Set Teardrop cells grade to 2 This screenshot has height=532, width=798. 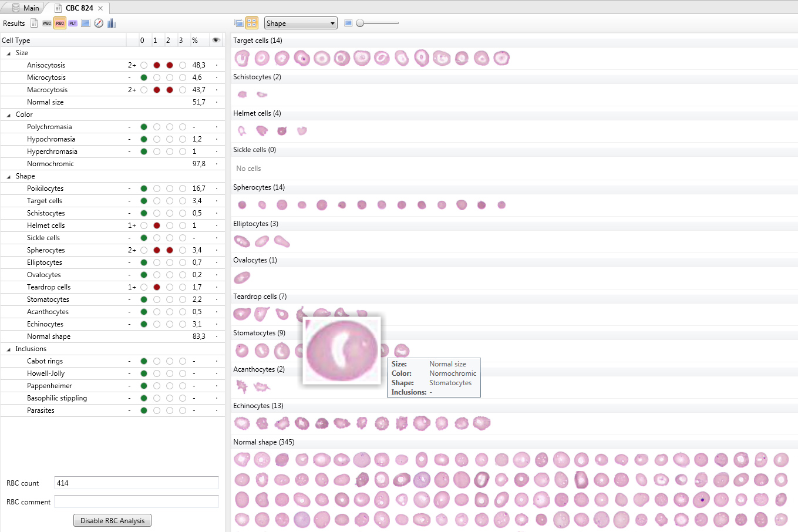[170, 287]
